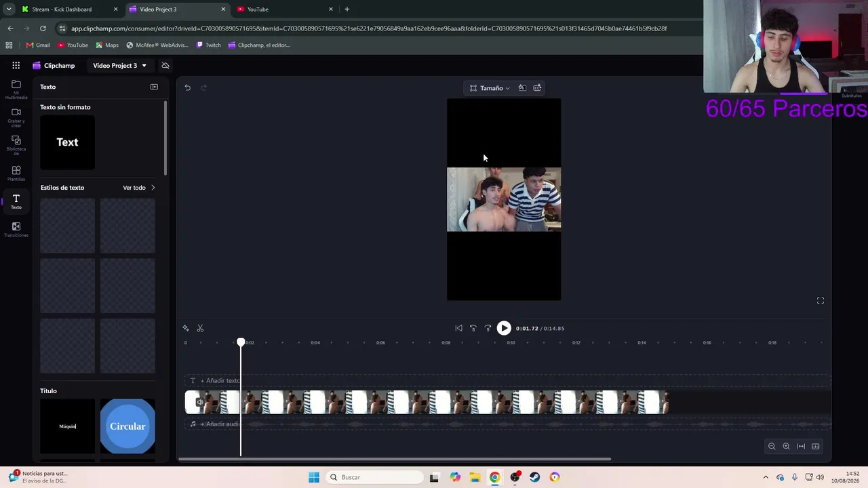
Task: Click the AI auto-compose sparkle tool
Action: [x=186, y=329]
